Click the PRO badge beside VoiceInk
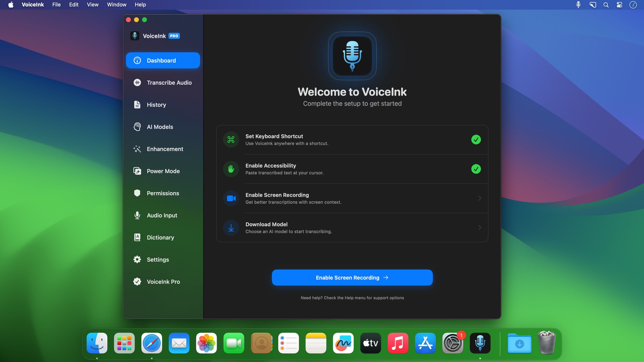The height and width of the screenshot is (362, 644). [174, 36]
